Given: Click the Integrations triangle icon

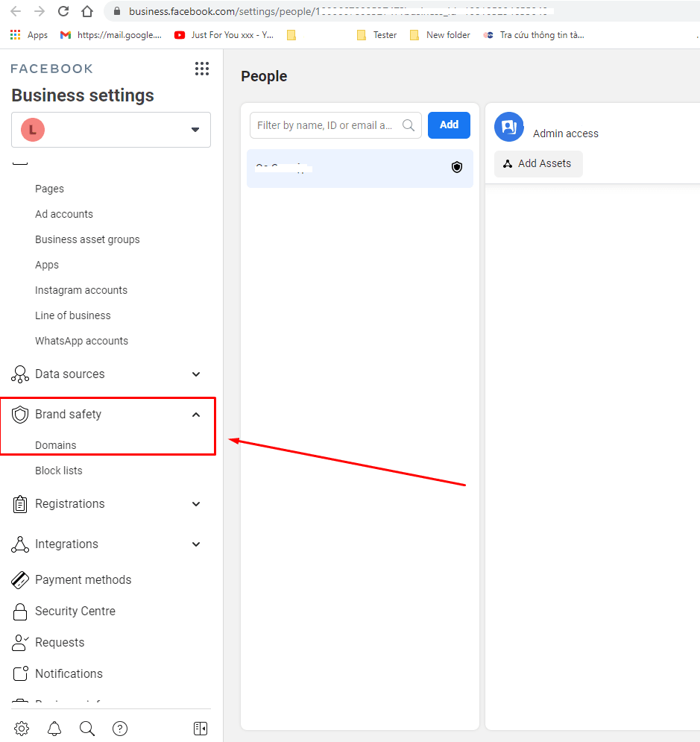Looking at the screenshot, I should pos(20,544).
